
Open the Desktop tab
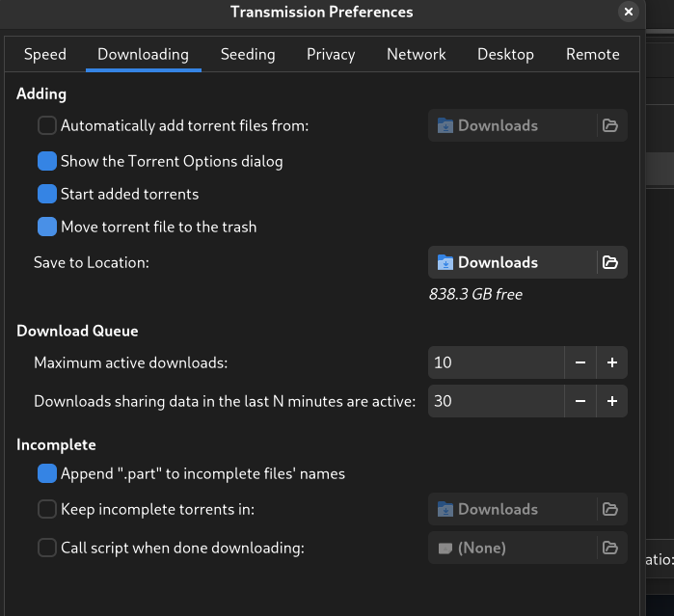tap(505, 55)
